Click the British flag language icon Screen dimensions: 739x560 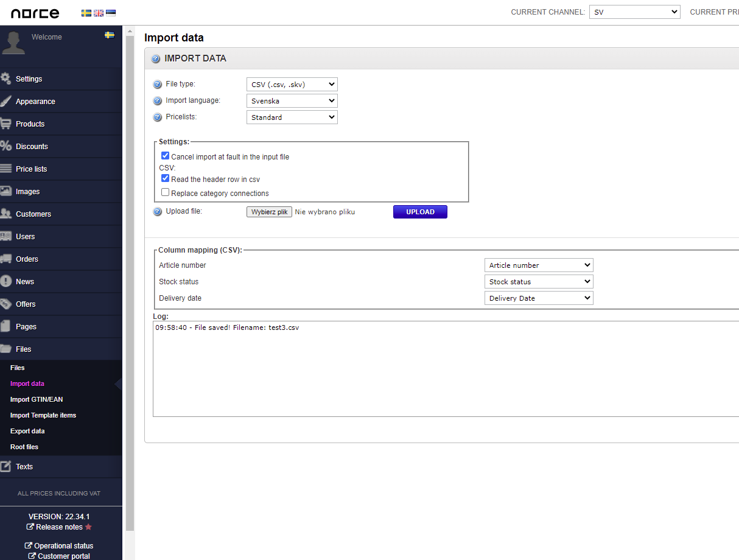98,13
